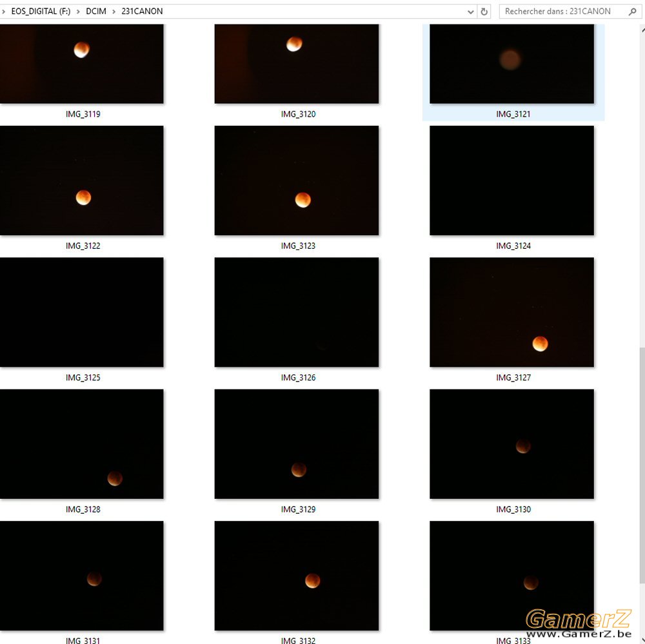This screenshot has height=644, width=645.
Task: Click file name label IMG_3125
Action: click(x=83, y=378)
